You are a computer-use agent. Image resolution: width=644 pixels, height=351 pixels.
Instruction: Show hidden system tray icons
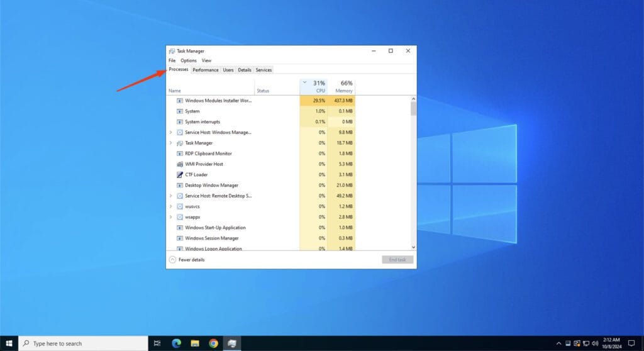coord(558,343)
